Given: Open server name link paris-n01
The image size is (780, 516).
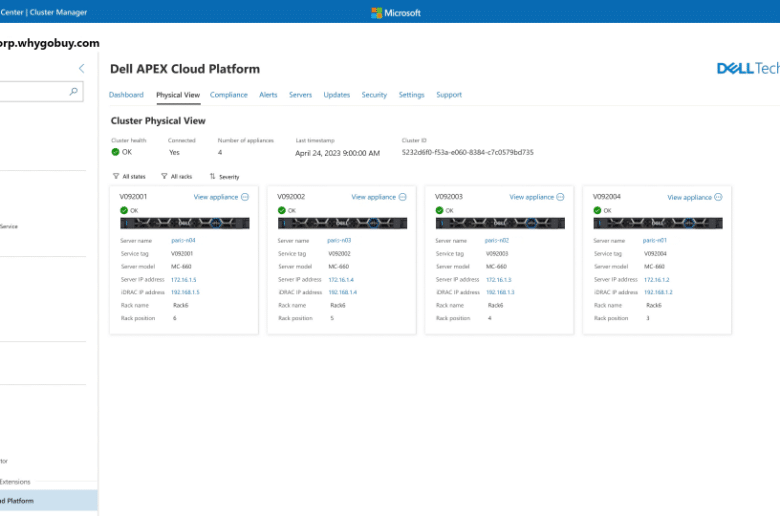Looking at the screenshot, I should 655,240.
